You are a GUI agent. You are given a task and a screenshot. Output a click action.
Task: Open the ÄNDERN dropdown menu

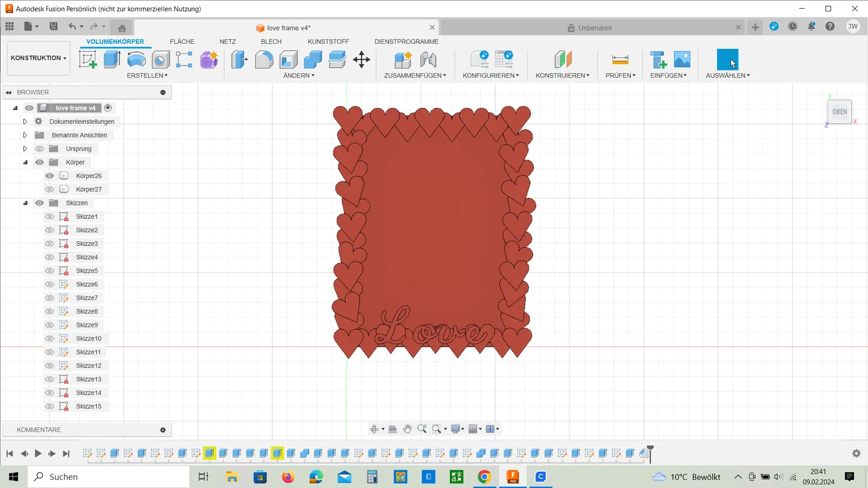point(298,75)
